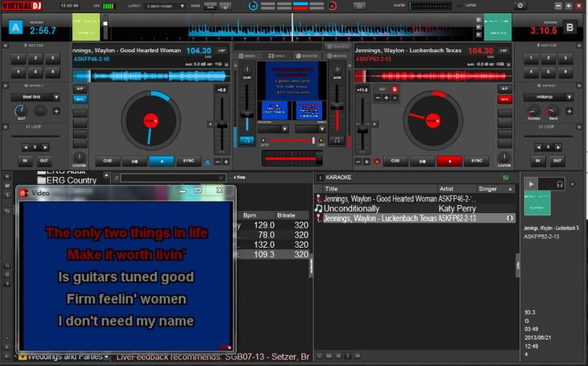Viewport: 588px width, 366px height.
Task: Set loop IN on deck A
Action: [25, 161]
